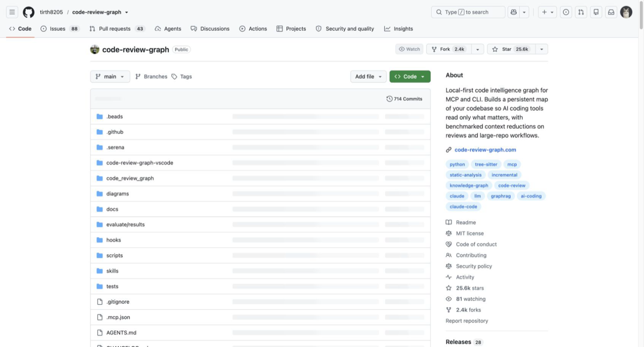View the 714 Commits history
Image resolution: width=644 pixels, height=347 pixels.
pos(405,99)
